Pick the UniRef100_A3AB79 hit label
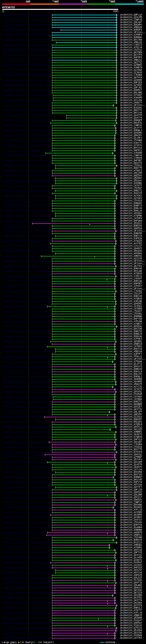Screen dimensions: 146x644 click(131, 67)
